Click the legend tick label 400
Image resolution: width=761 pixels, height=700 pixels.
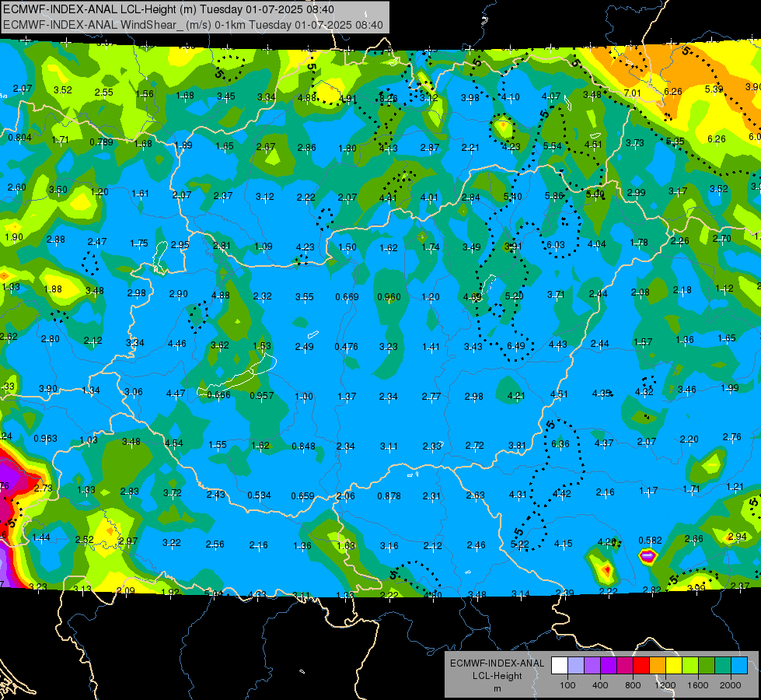coord(600,685)
